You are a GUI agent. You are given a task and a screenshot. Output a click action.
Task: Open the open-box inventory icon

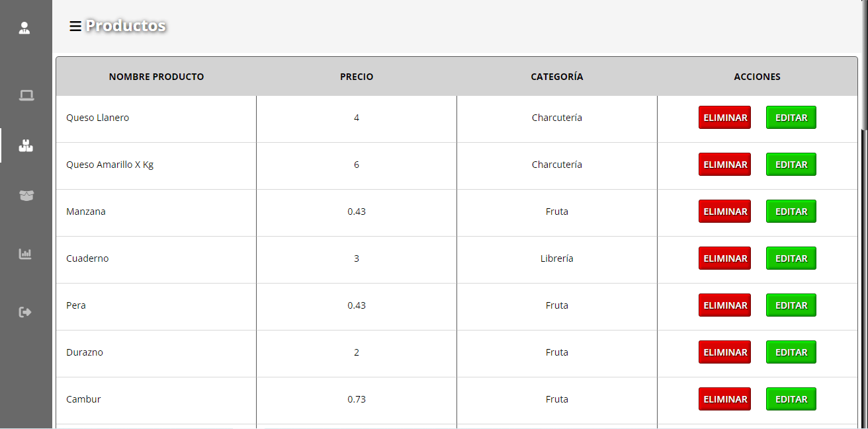(x=26, y=196)
